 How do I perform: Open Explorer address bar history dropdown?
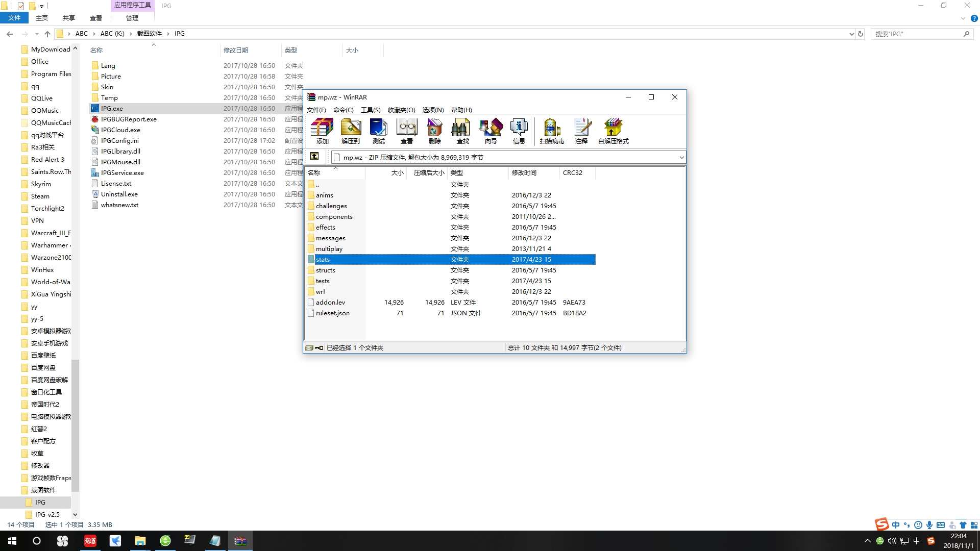point(851,34)
